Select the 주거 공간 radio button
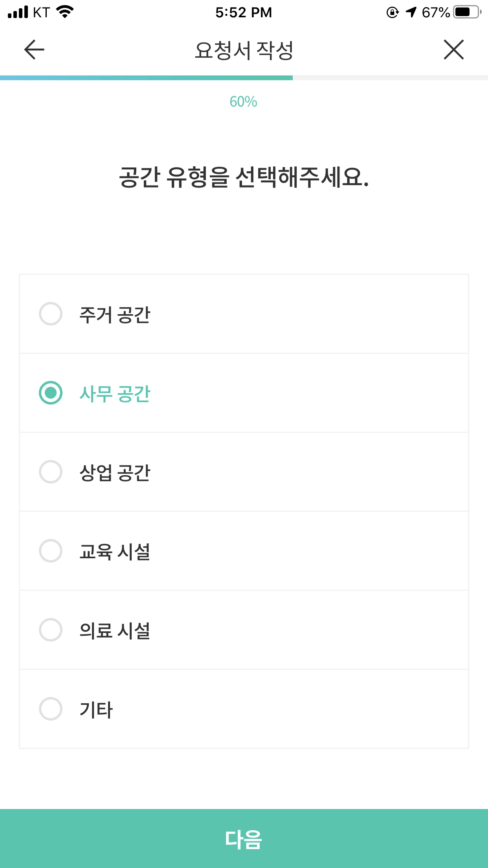This screenshot has width=488, height=868. (51, 314)
